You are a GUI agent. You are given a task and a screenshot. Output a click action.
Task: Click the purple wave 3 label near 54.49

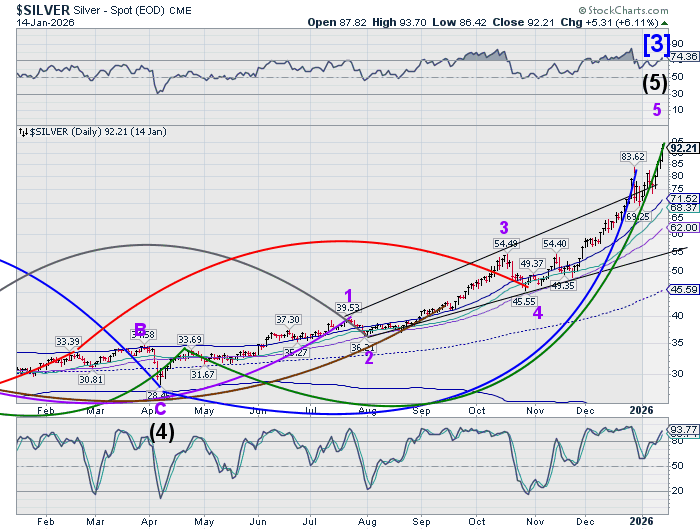coord(505,227)
